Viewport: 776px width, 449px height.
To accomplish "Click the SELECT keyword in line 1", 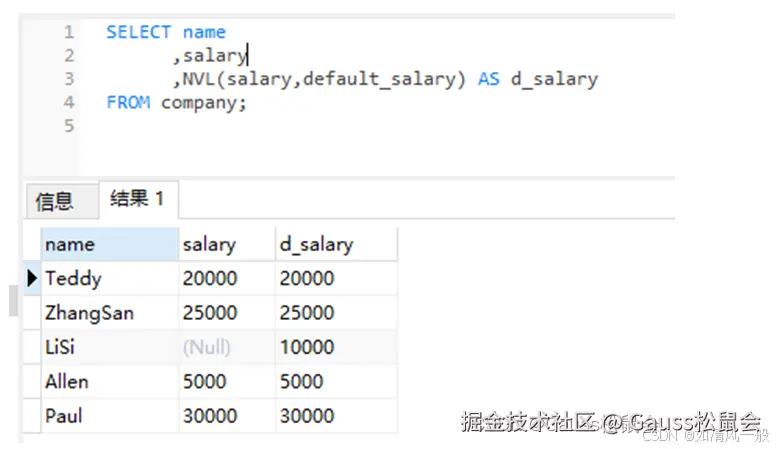I will pyautogui.click(x=139, y=32).
